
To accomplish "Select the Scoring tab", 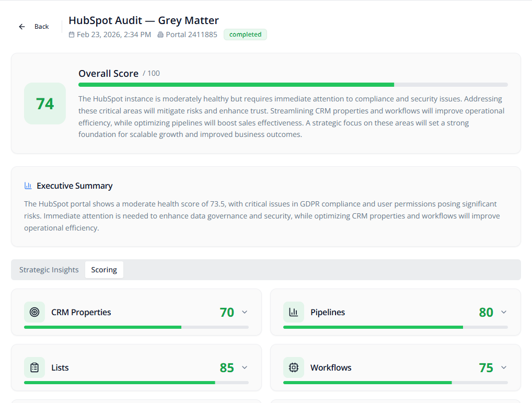I will (x=104, y=270).
